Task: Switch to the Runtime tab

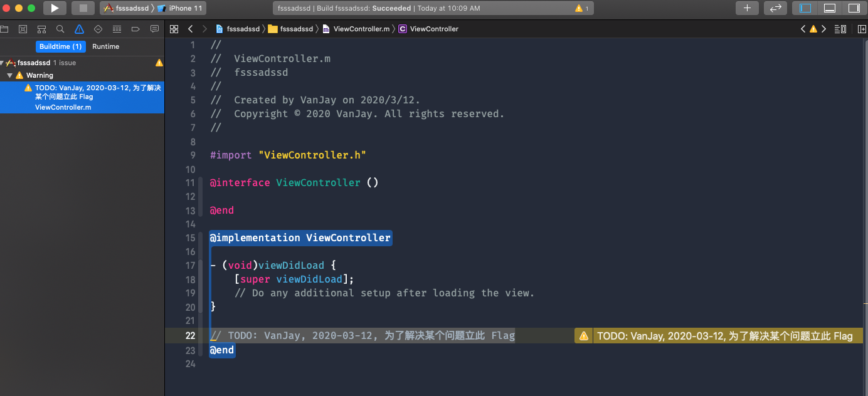Action: (105, 46)
